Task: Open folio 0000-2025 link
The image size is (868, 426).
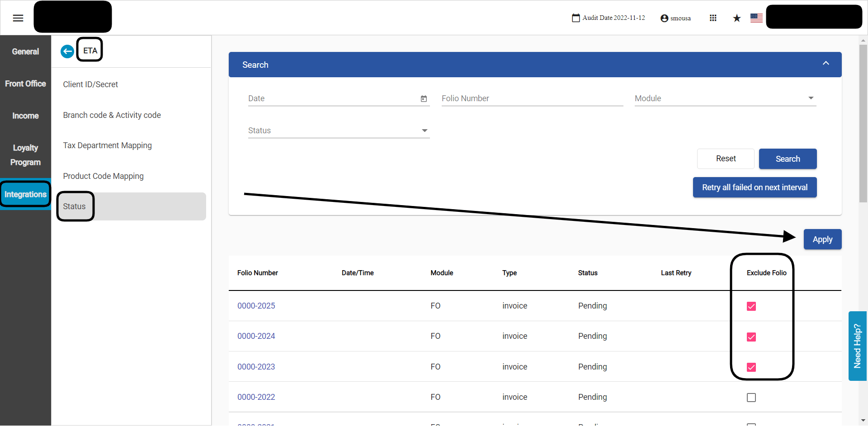Action: coord(256,306)
